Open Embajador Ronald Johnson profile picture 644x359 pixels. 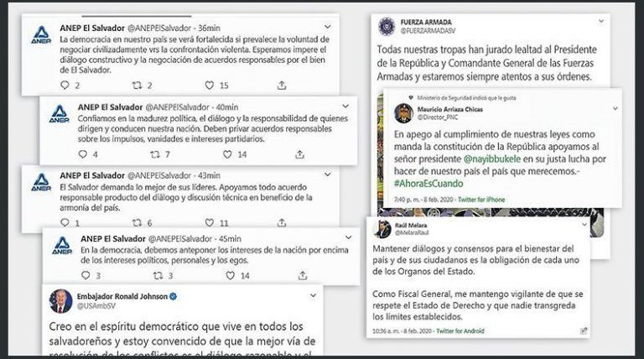coord(60,301)
